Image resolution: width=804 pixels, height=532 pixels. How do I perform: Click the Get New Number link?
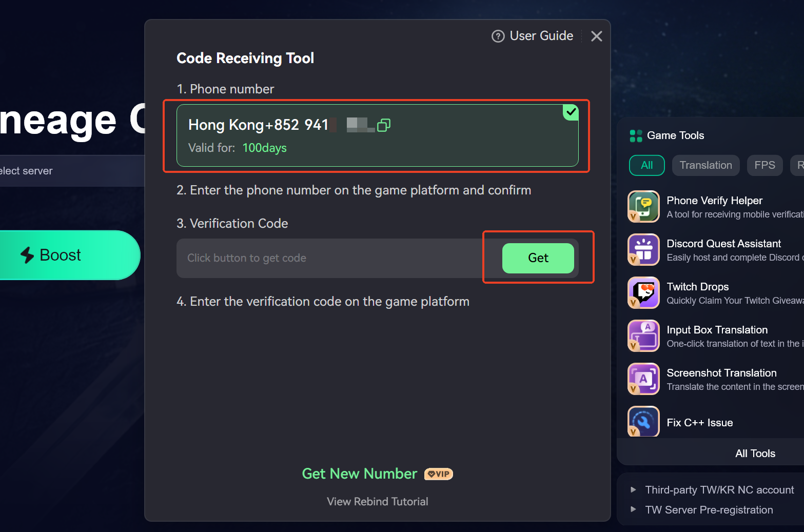[x=360, y=474]
